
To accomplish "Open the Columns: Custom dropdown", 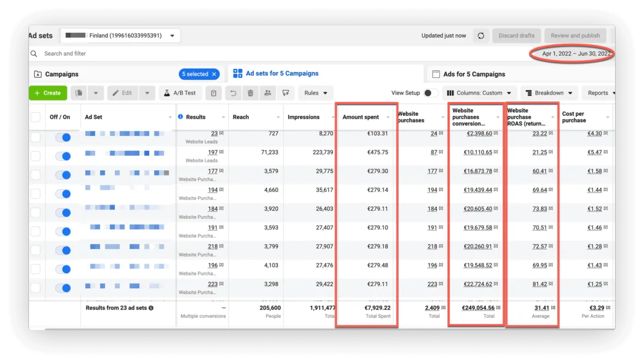I will tap(479, 93).
